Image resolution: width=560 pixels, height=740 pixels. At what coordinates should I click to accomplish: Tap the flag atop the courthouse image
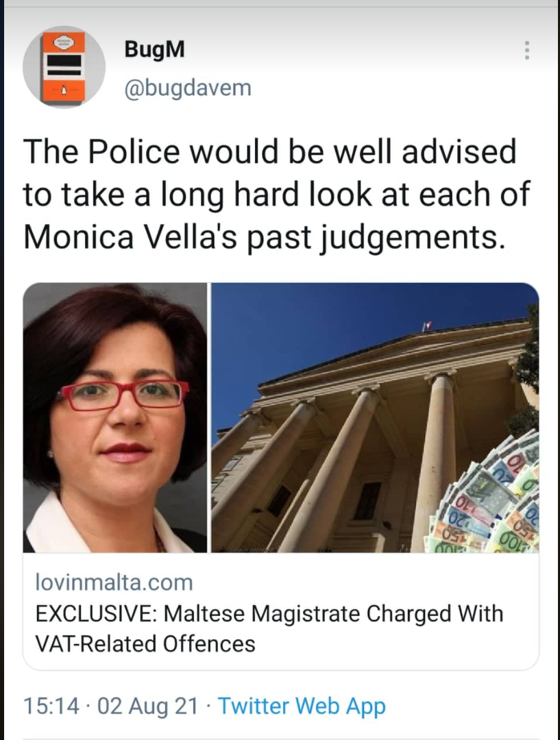tap(428, 325)
